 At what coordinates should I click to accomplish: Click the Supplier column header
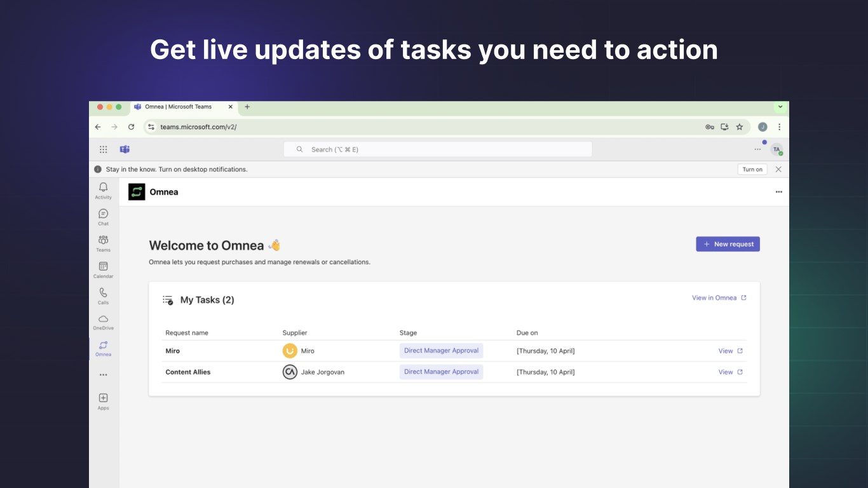(295, 333)
